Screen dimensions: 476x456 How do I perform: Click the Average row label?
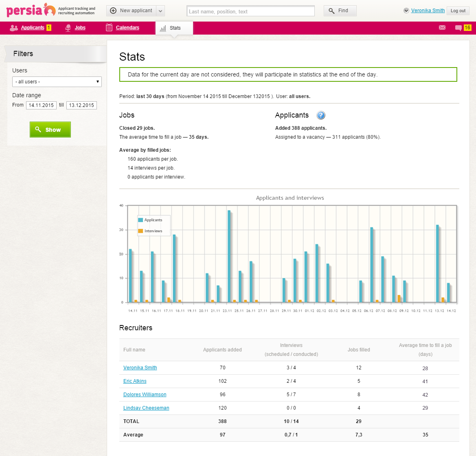[133, 435]
